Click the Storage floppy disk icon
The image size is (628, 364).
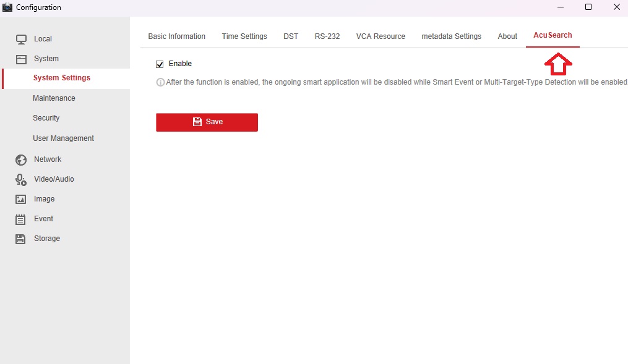click(x=21, y=239)
